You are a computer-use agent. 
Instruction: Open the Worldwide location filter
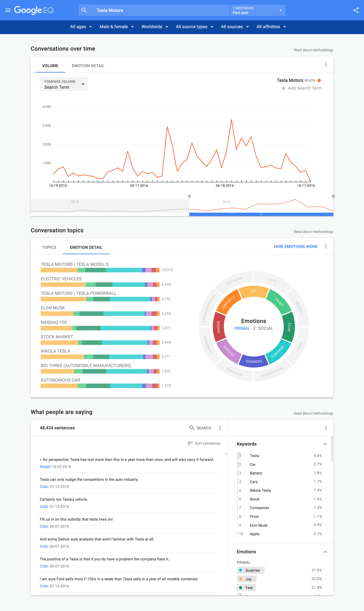click(x=155, y=27)
